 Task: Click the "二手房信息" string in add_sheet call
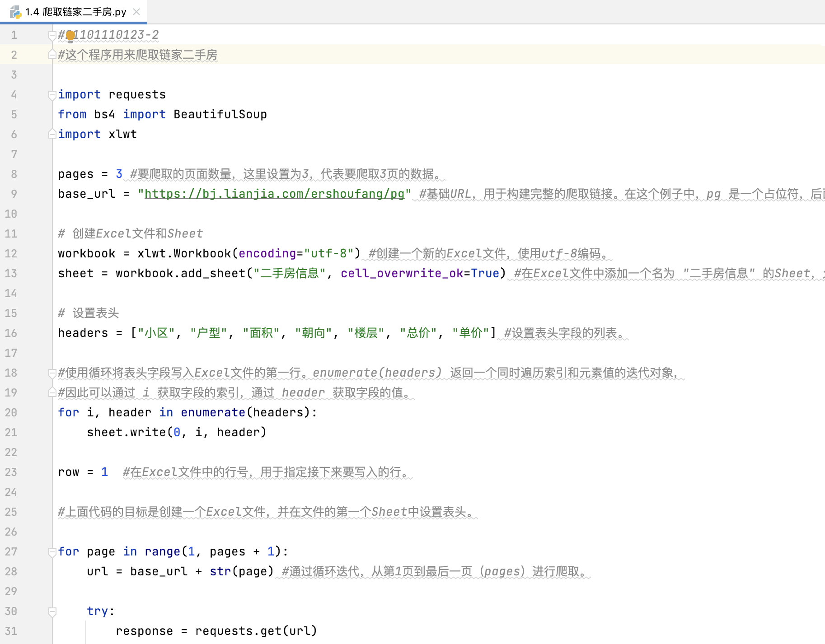coord(290,273)
